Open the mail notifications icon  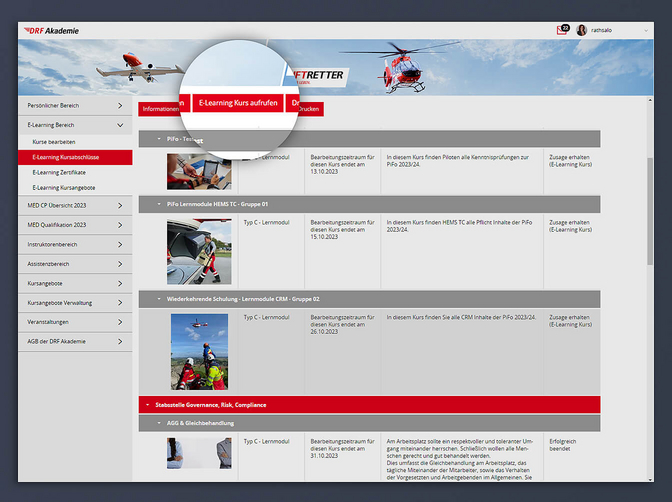click(563, 30)
